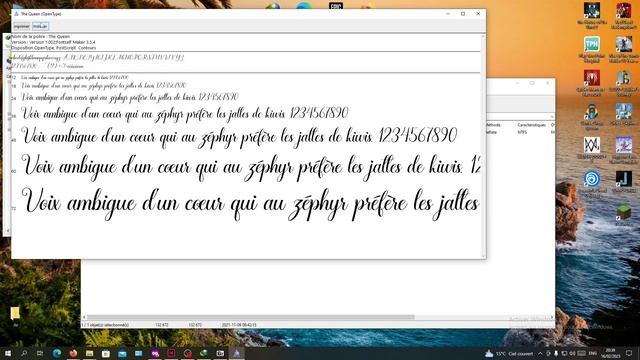This screenshot has width=640, height=360.
Task: Open the TPH desktop shortcut
Action: [591, 50]
